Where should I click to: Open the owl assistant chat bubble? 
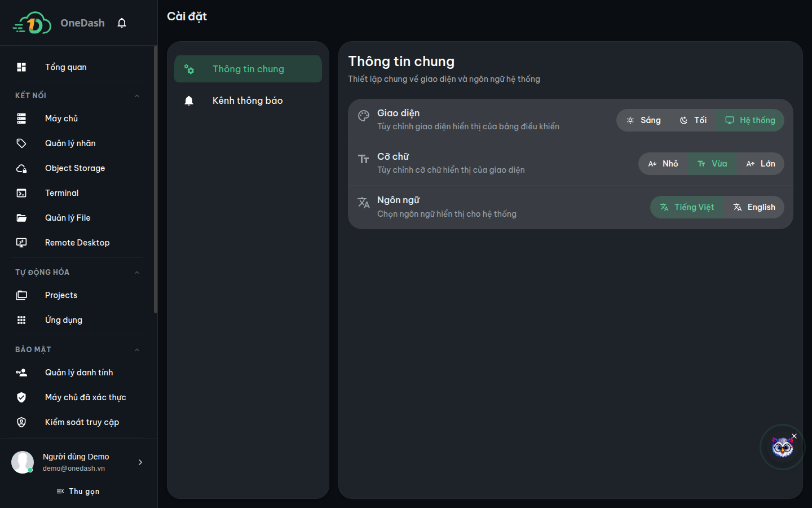[782, 448]
